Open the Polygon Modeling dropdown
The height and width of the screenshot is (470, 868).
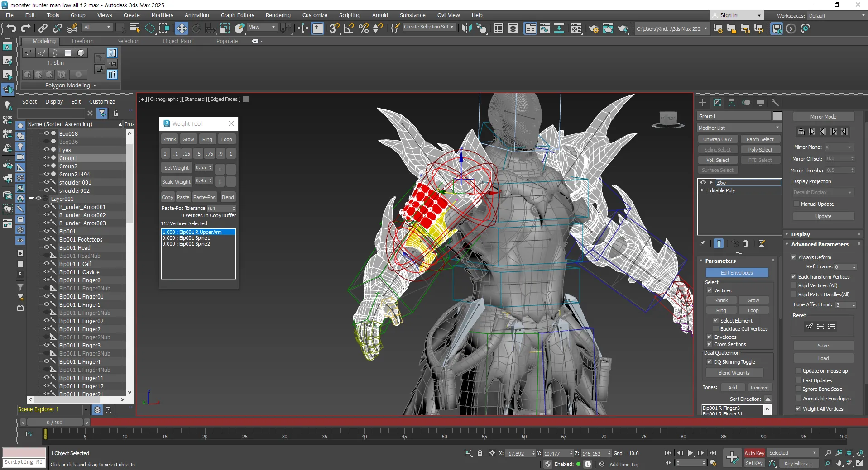coord(71,85)
